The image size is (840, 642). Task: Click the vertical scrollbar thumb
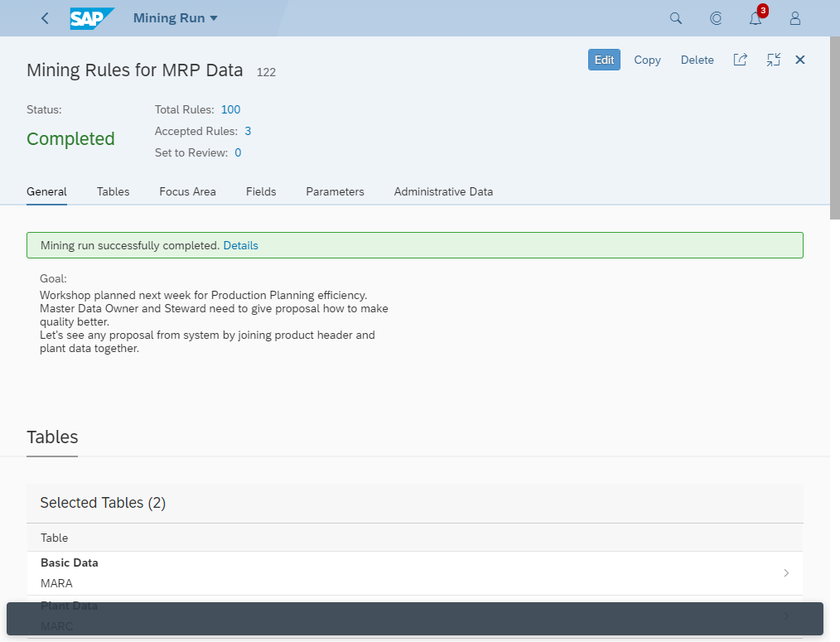click(x=835, y=128)
